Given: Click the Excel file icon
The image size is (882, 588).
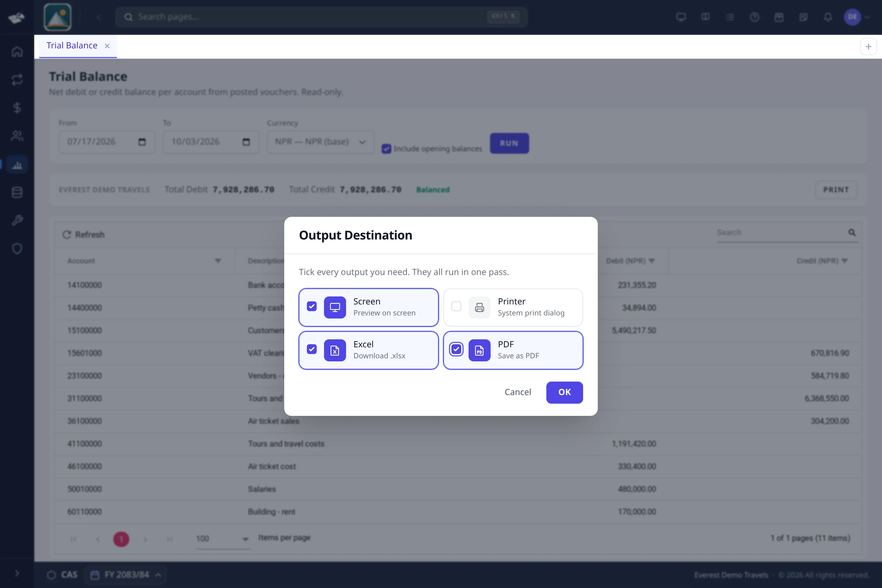Looking at the screenshot, I should pyautogui.click(x=334, y=350).
